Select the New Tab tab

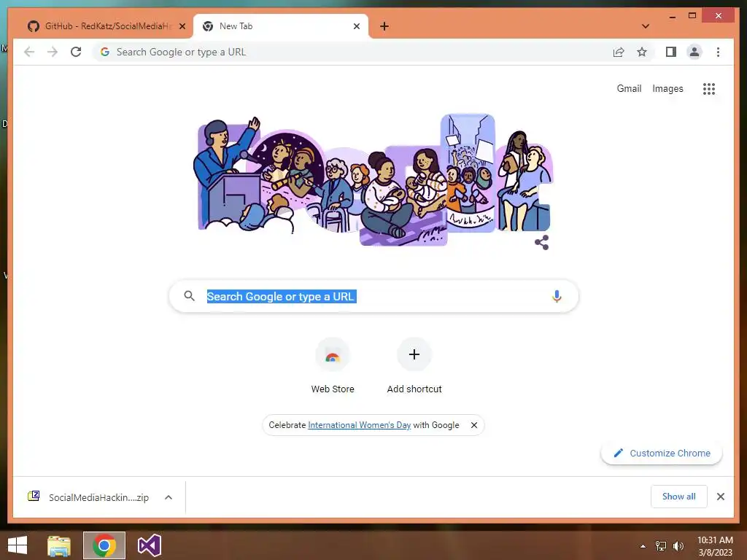click(x=280, y=26)
